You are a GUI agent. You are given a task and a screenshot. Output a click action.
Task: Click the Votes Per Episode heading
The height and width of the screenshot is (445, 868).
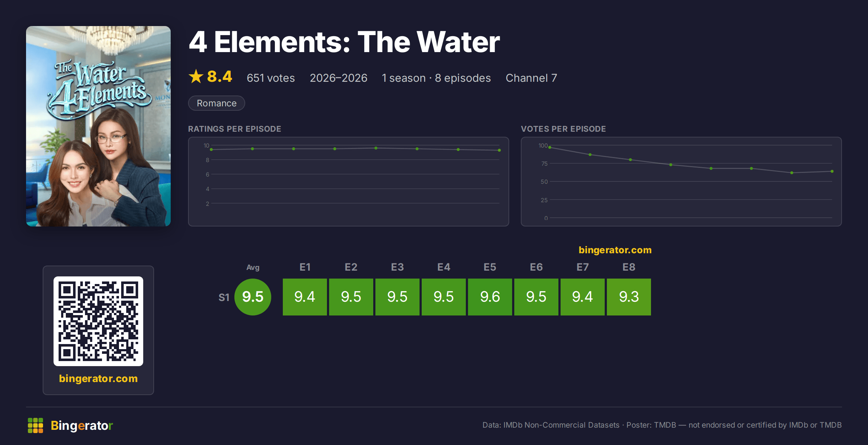click(x=563, y=129)
